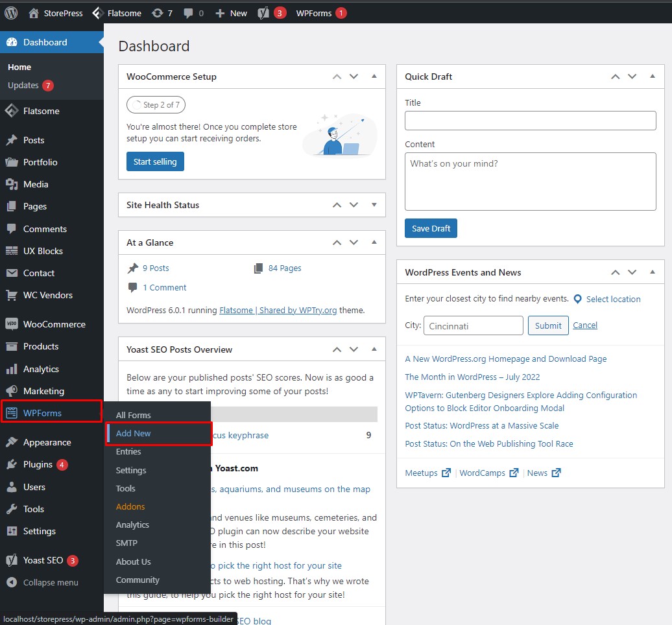Open the 84 Pages link
Screen dimensions: 672x625
[285, 268]
